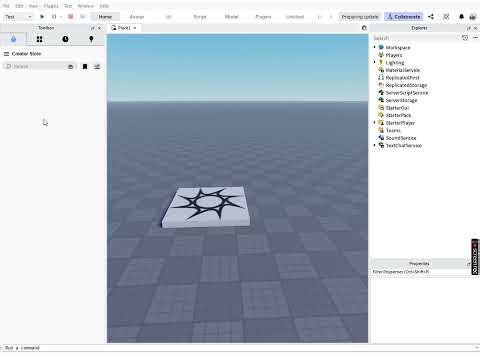The height and width of the screenshot is (360, 480).
Task: Expand the StarterPlayer node
Action: coord(375,123)
